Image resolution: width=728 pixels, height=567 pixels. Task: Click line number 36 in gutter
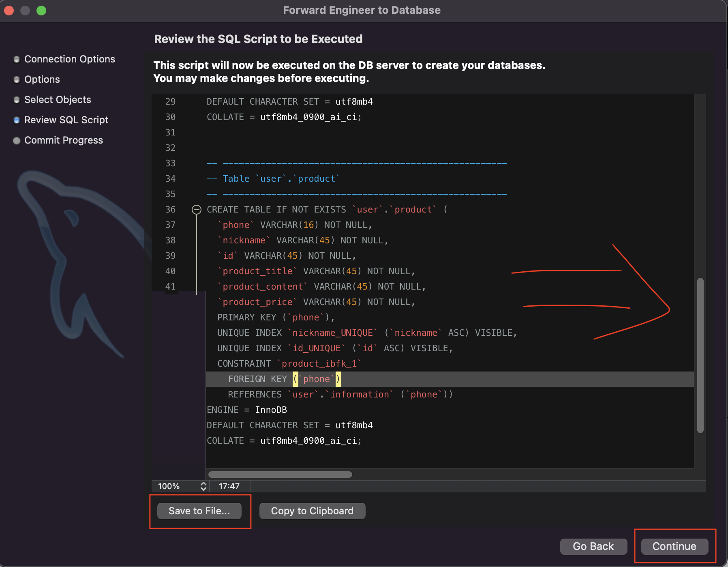pos(170,210)
